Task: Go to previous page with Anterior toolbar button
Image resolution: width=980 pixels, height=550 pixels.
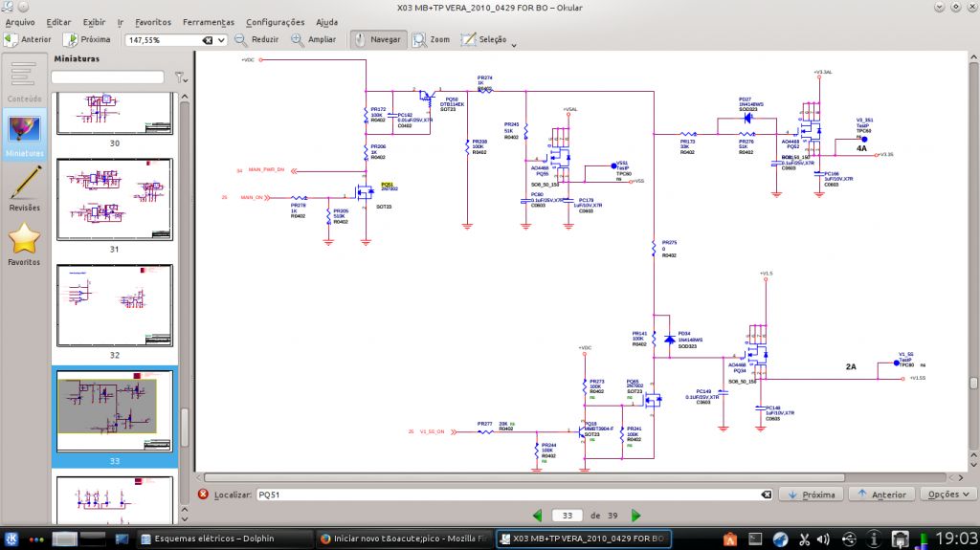Action: click(28, 40)
